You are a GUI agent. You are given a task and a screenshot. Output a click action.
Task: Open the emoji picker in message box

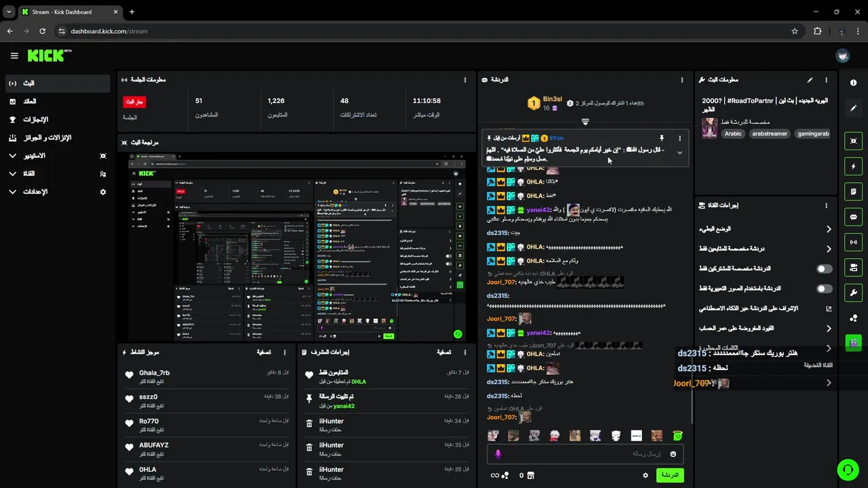point(673,454)
